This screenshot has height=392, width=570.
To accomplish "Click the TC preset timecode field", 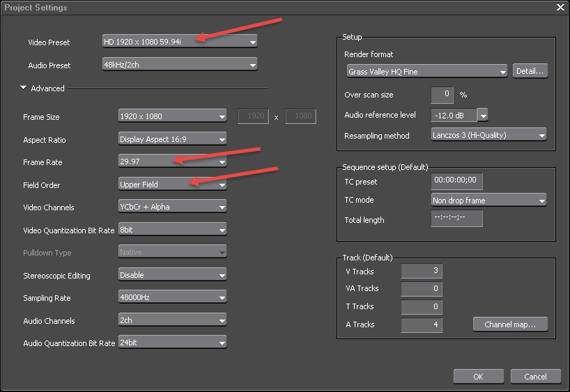I will point(456,180).
